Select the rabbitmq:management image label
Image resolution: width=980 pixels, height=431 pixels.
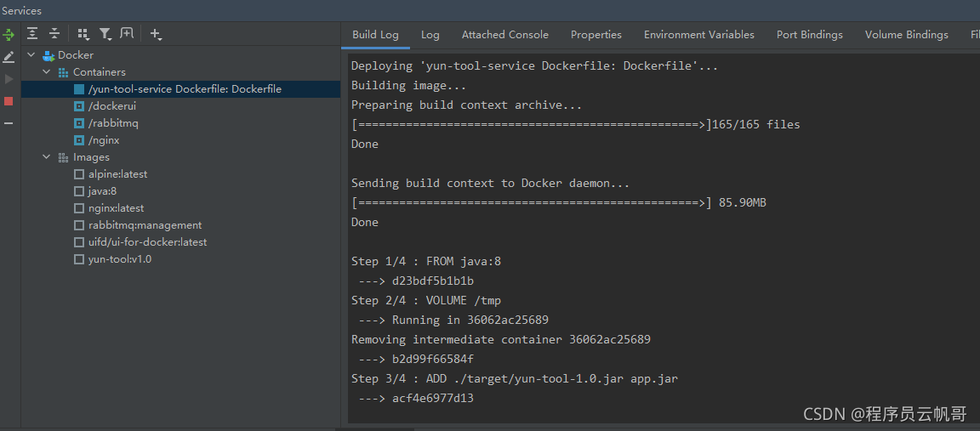pyautogui.click(x=145, y=225)
